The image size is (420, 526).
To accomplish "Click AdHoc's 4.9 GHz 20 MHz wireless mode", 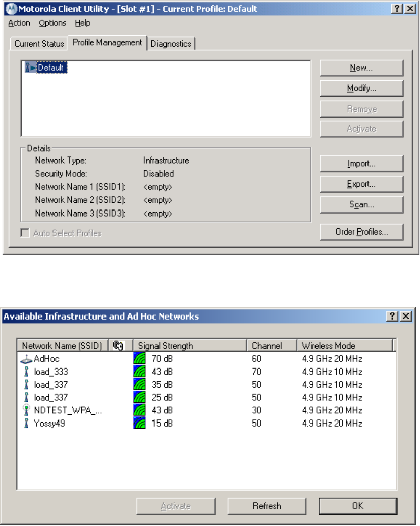I will click(x=332, y=359).
